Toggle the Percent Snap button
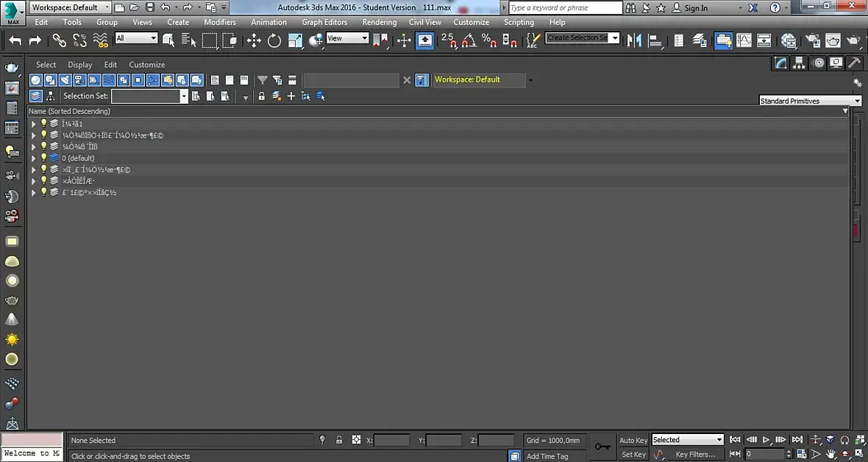The height and width of the screenshot is (462, 868). point(489,40)
